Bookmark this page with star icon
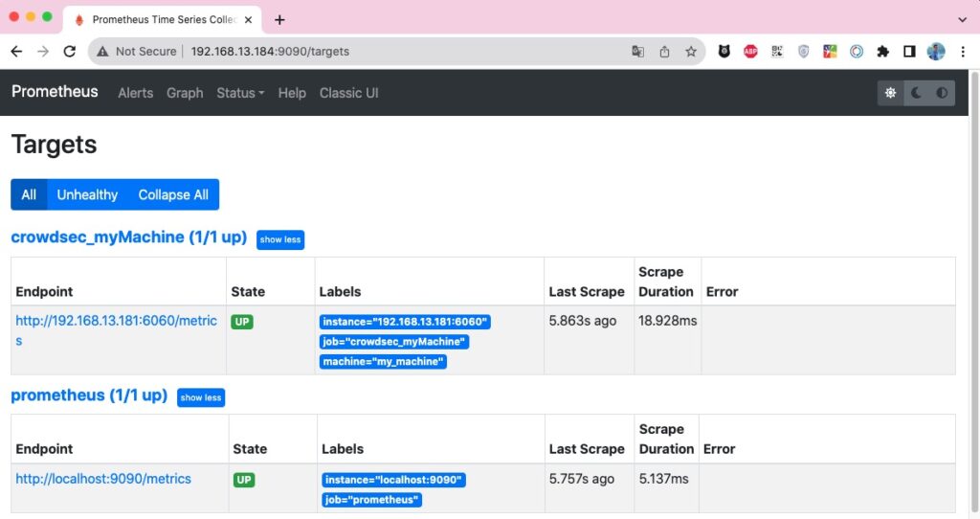The width and height of the screenshot is (980, 519). click(x=691, y=52)
